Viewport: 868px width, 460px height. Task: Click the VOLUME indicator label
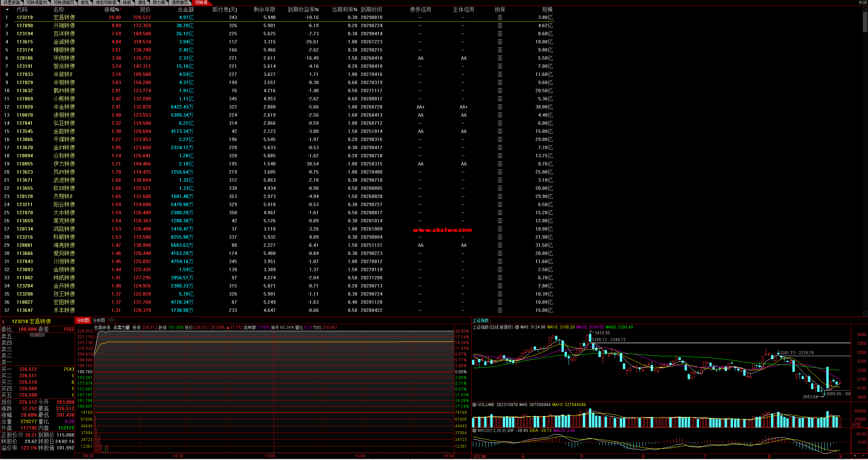pos(486,405)
